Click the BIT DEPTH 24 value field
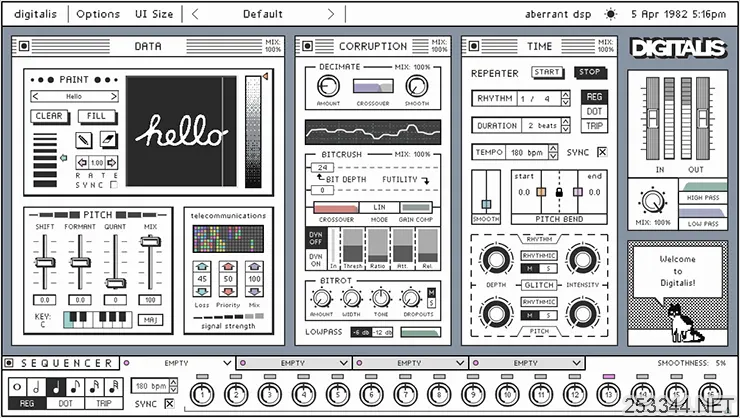 (x=322, y=167)
